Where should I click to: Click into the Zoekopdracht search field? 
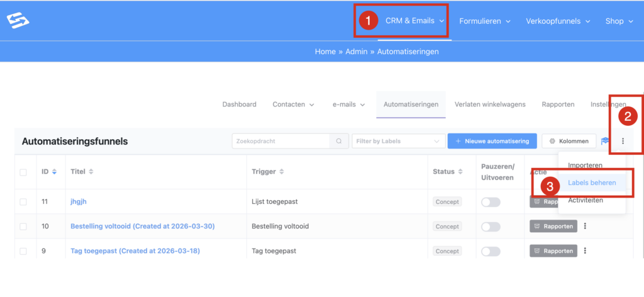coord(282,141)
